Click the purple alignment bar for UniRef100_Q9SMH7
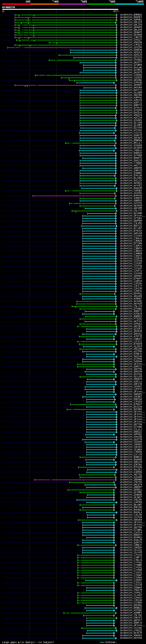 [66, 85]
